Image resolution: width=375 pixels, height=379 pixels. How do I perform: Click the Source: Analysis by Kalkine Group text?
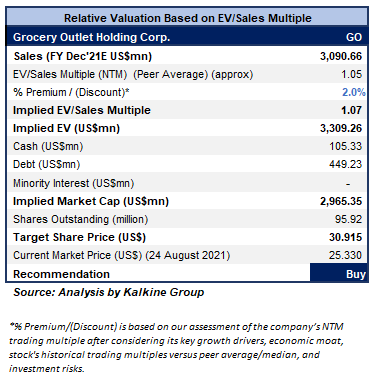(x=109, y=292)
